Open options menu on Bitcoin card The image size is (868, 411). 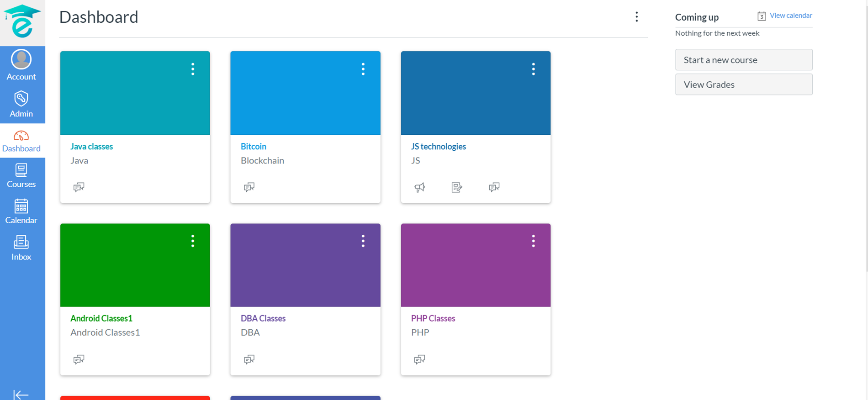[363, 69]
